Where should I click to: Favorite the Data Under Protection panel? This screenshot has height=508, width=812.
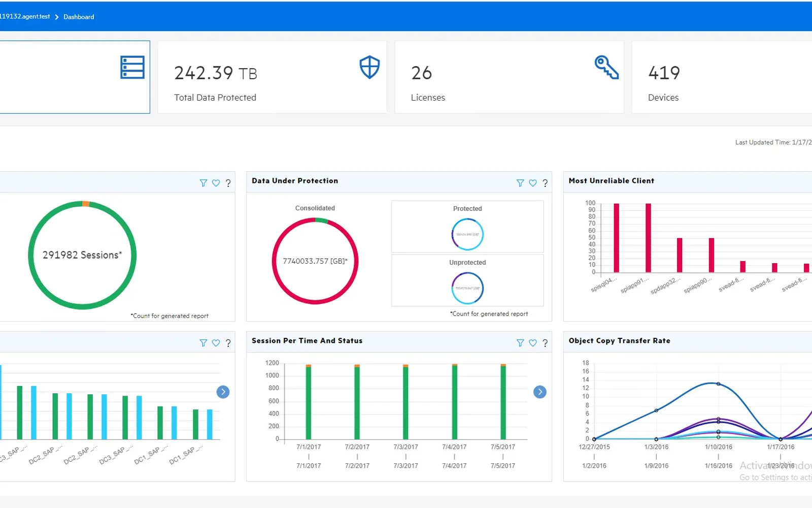pos(533,183)
